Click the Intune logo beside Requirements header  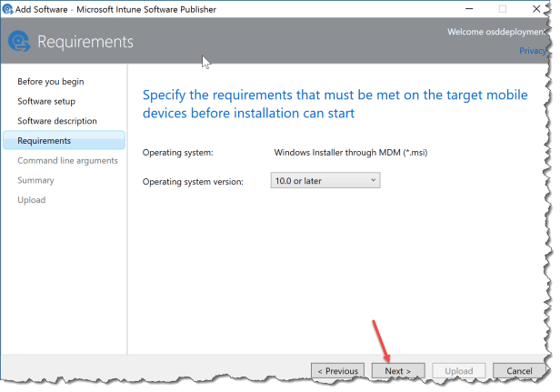tap(19, 42)
